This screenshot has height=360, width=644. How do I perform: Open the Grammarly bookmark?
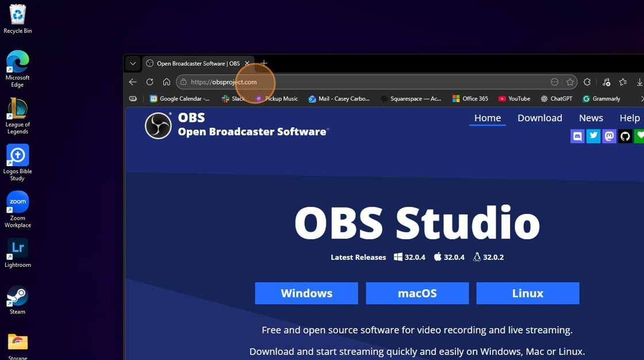[x=601, y=99]
